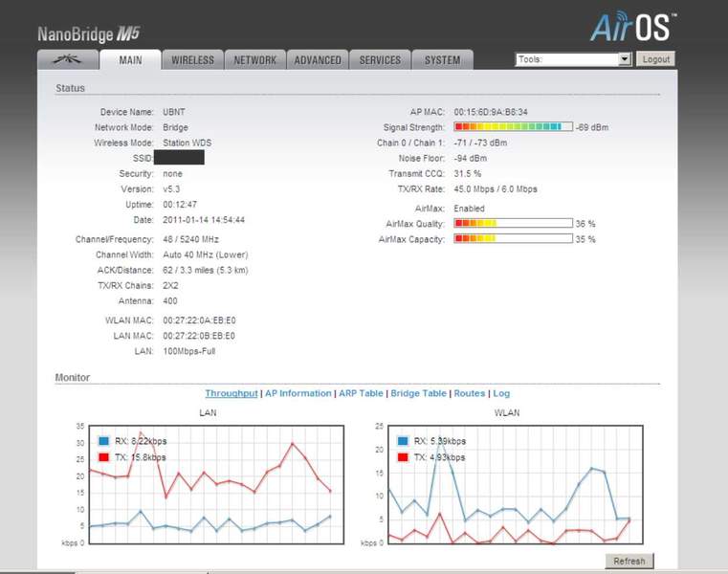Open the ARP Table link
The width and height of the screenshot is (728, 574).
pos(361,393)
